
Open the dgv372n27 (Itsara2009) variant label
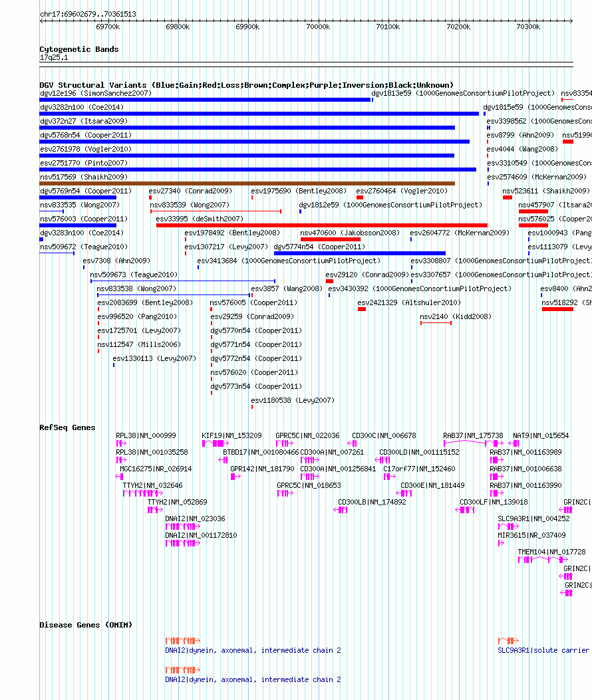pyautogui.click(x=84, y=121)
